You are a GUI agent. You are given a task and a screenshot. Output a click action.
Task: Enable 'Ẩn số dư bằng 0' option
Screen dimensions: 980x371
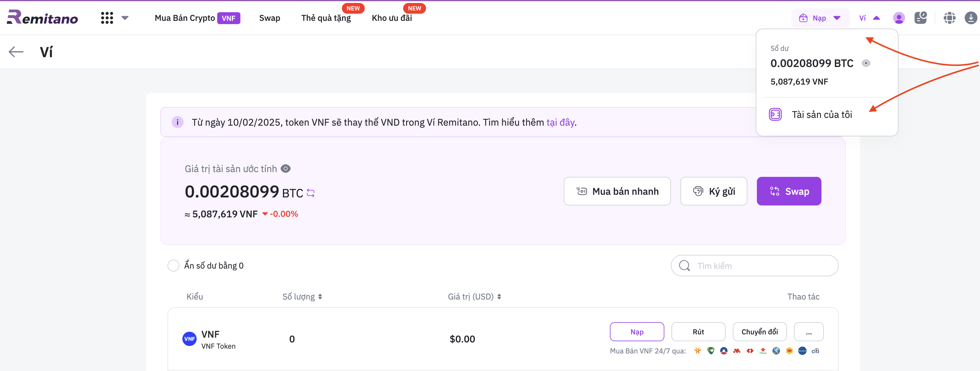(x=173, y=266)
